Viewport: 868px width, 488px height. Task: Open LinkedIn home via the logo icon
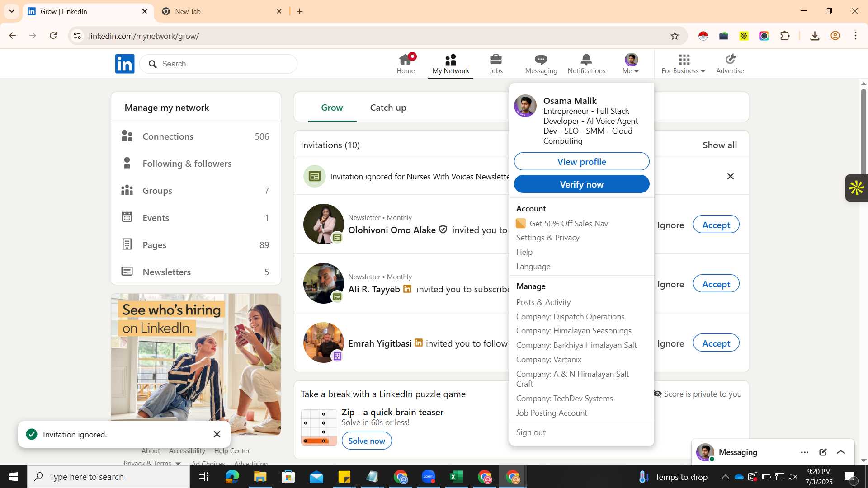[125, 64]
